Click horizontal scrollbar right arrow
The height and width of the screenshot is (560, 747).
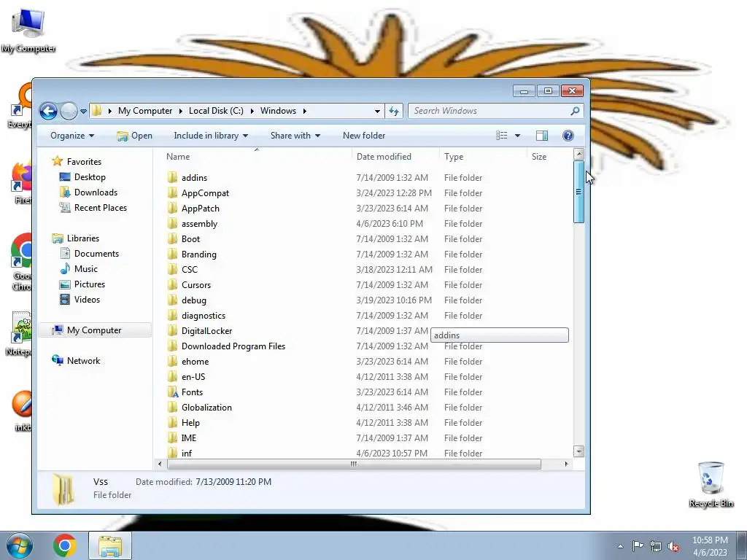click(566, 464)
